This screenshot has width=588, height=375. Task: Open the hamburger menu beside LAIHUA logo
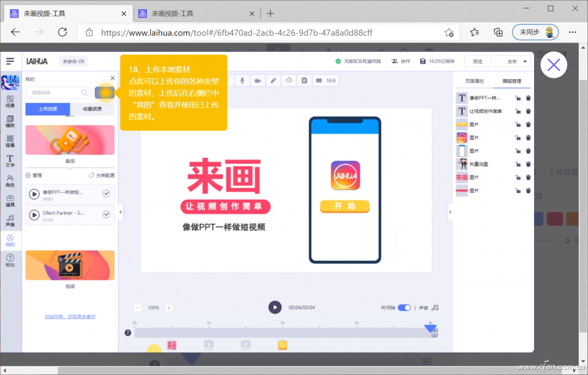click(x=10, y=61)
